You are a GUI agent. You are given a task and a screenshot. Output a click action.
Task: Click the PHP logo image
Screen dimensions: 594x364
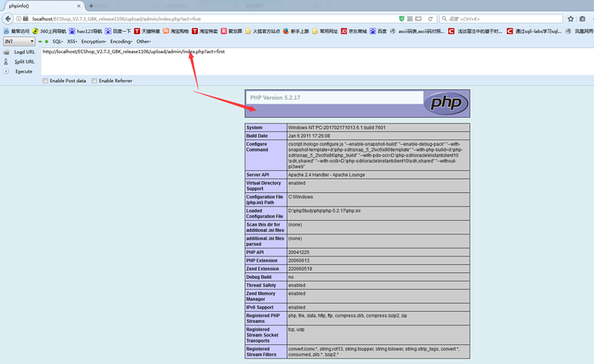pos(446,103)
